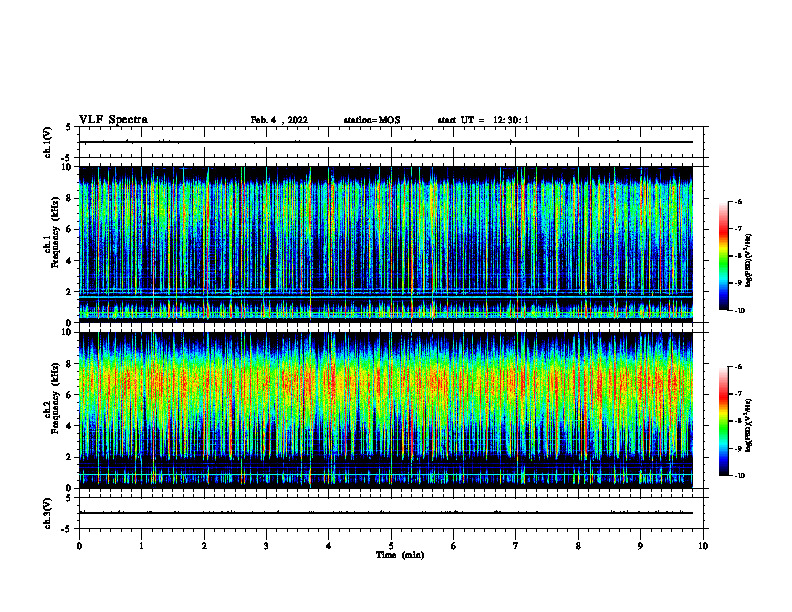Viewport: 792px width, 612px height.
Task: Select the "start UT = 12:30: 1" text
Action: click(483, 120)
